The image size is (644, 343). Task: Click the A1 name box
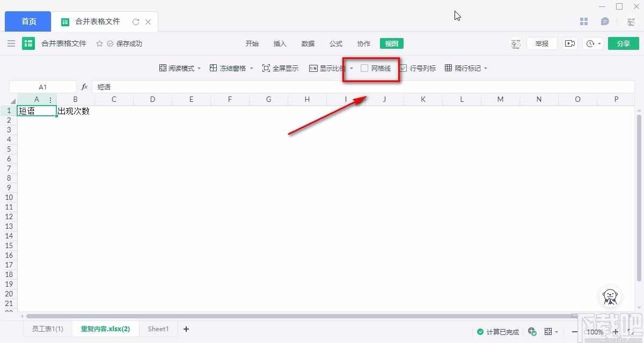(x=43, y=86)
